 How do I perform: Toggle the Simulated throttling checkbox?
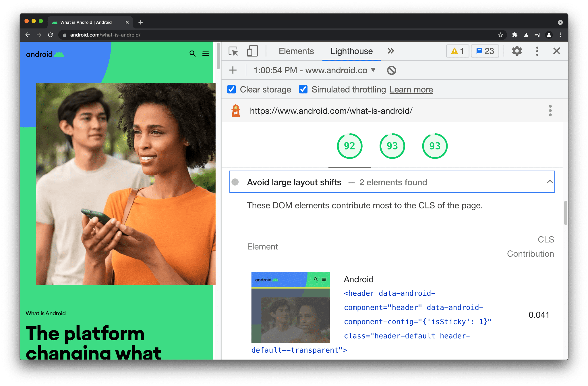(303, 89)
